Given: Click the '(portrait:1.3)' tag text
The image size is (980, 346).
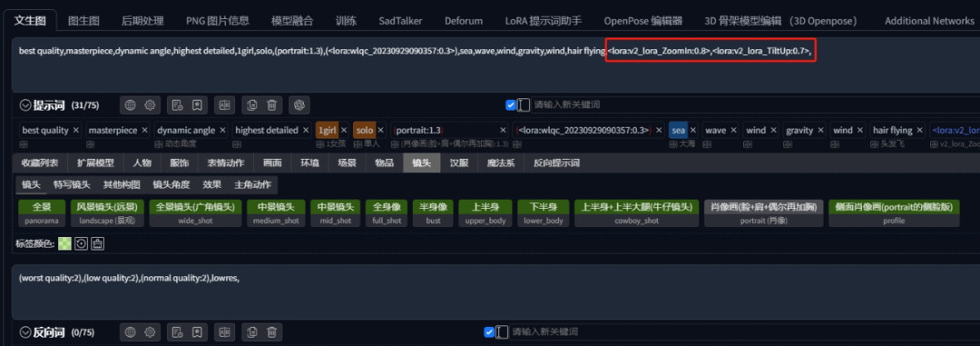Looking at the screenshot, I should (419, 131).
